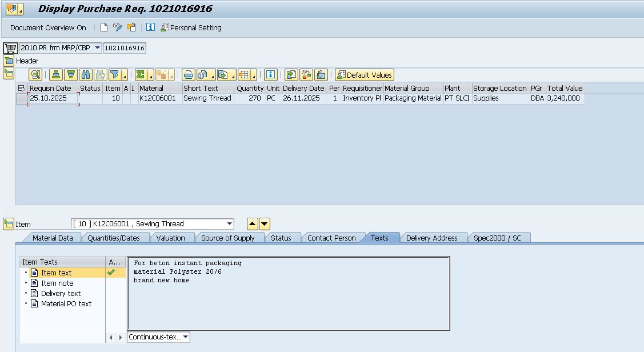Click the Sort Ascending icon
The height and width of the screenshot is (352, 644).
coord(56,75)
